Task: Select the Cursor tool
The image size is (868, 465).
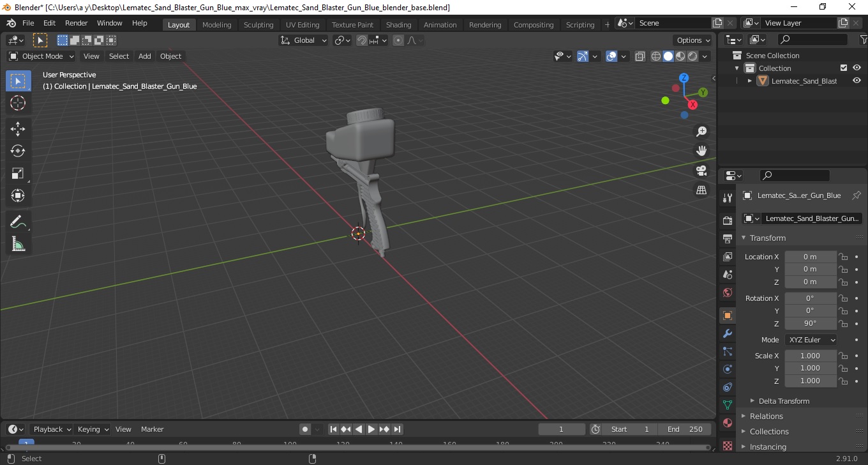Action: pos(18,103)
